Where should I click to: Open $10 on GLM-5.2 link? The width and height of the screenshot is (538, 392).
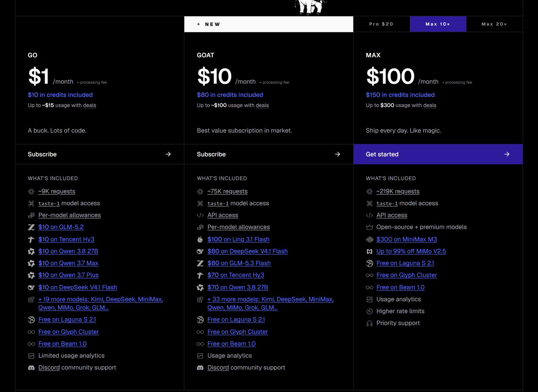61,227
